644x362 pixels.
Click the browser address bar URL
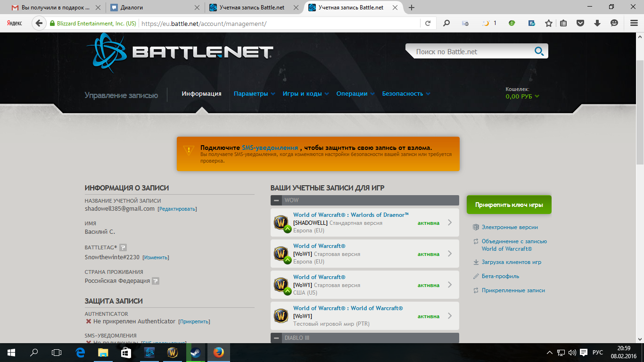204,24
